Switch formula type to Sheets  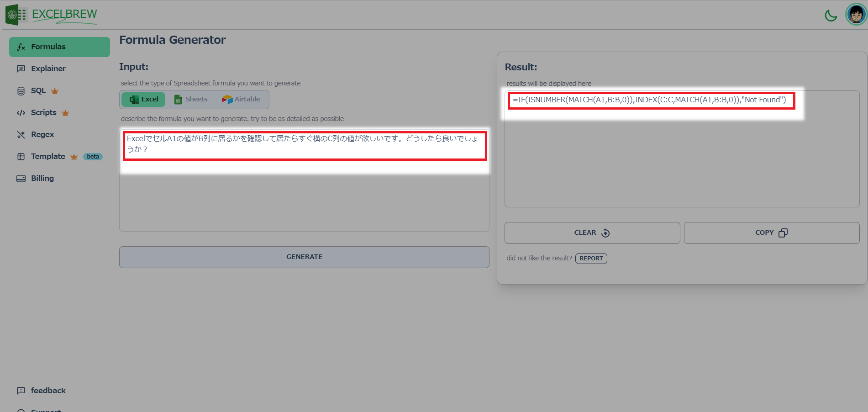pos(191,99)
